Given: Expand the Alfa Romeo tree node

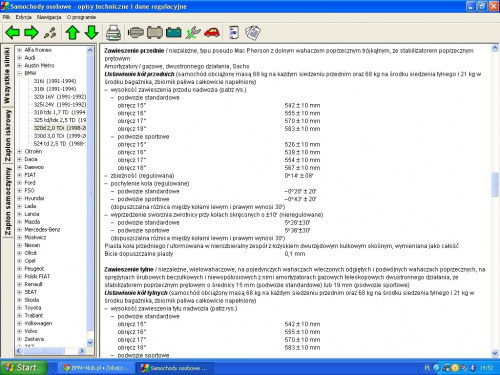Looking at the screenshot, I should [x=20, y=50].
